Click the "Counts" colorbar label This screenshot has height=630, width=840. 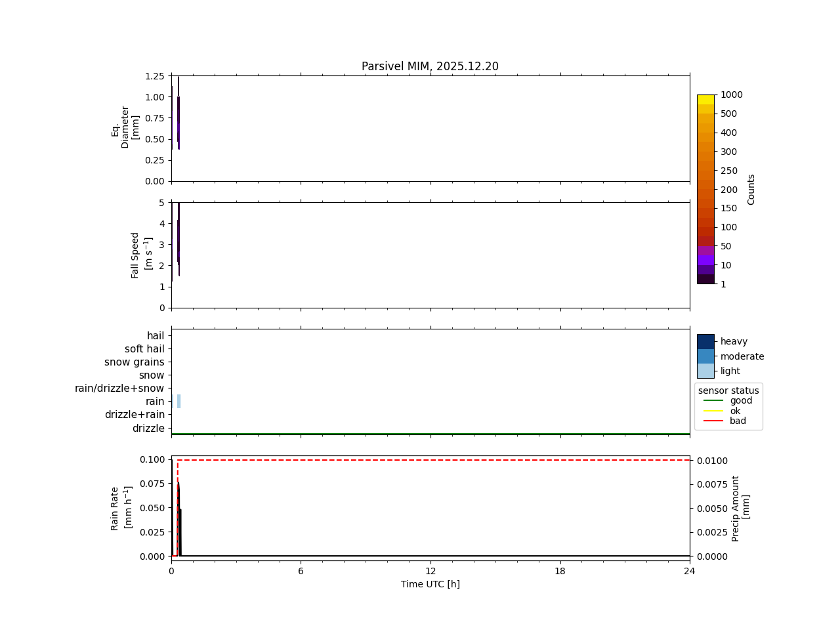coord(751,189)
